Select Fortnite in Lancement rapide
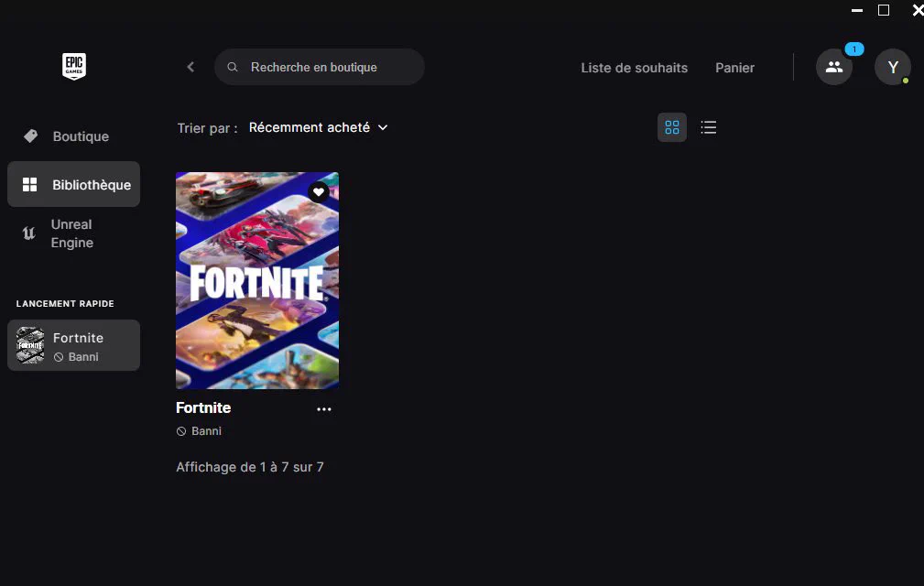The width and height of the screenshot is (924, 586). tap(73, 345)
